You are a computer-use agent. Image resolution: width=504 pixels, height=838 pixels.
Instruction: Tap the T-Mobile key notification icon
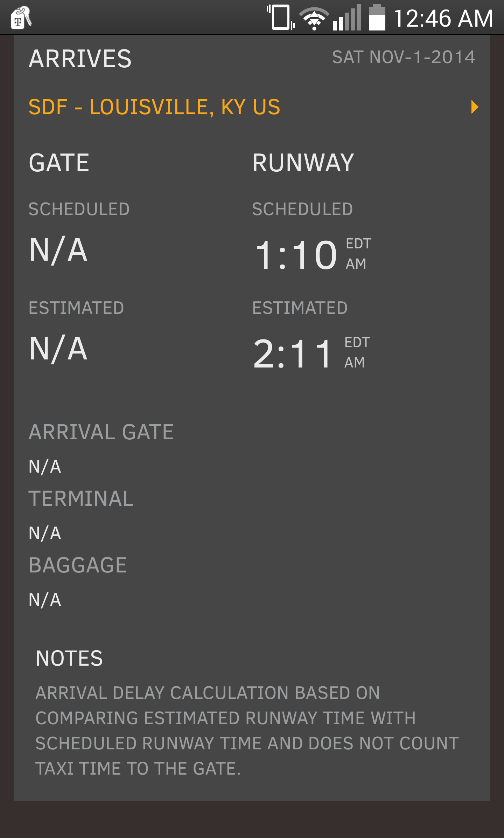click(21, 18)
